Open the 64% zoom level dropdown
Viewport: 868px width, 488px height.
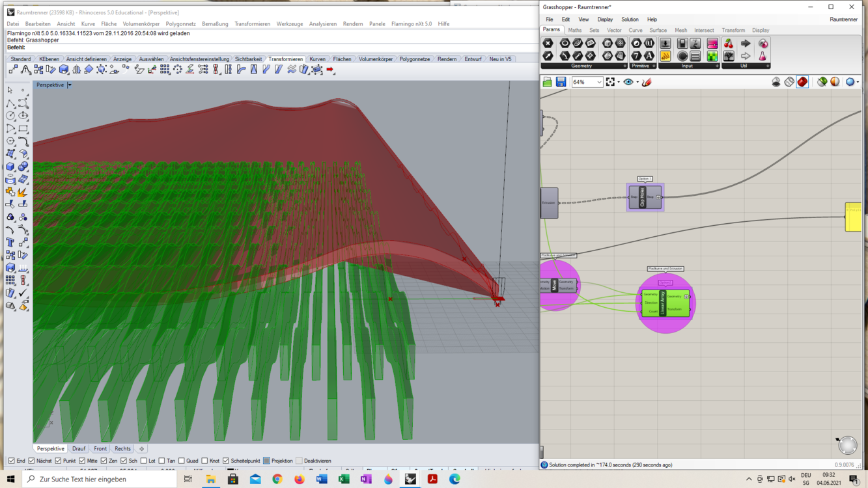point(599,82)
